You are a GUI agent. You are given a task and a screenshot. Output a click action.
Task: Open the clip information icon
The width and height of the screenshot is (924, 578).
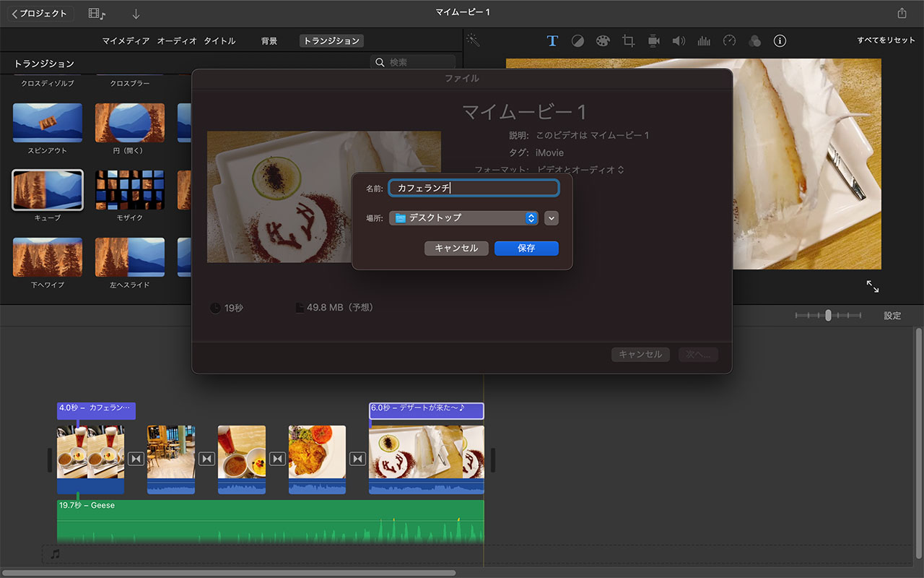(780, 41)
